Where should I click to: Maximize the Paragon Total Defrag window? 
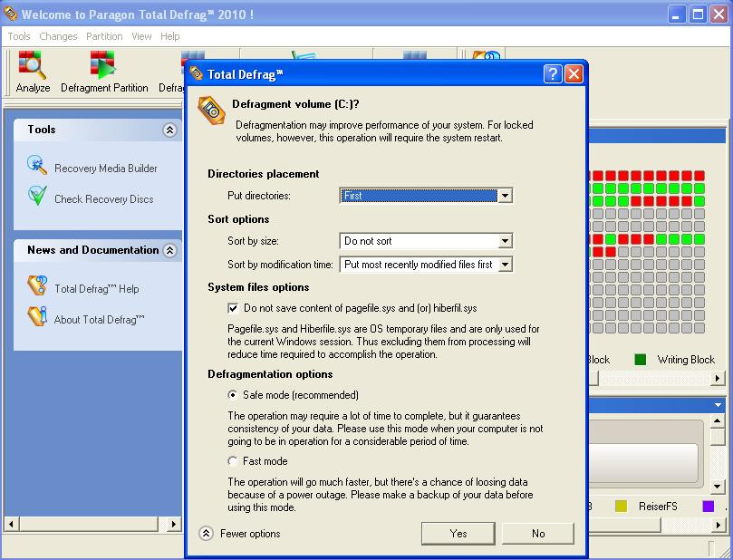(698, 14)
